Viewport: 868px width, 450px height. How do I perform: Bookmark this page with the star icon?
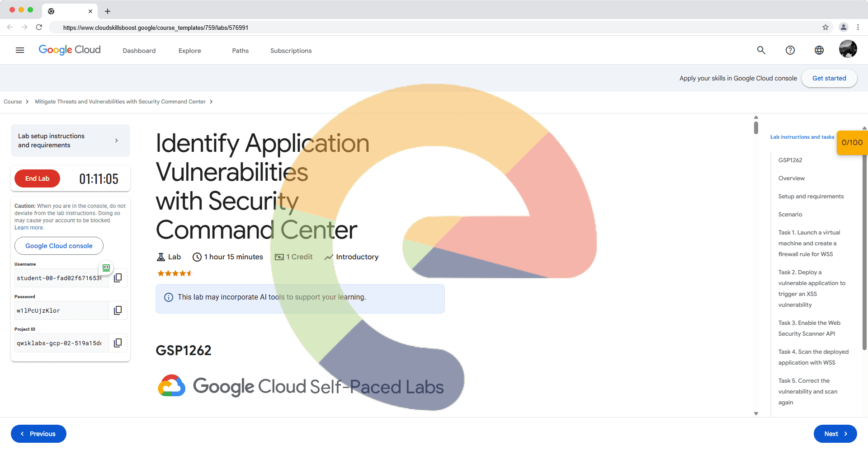pos(826,28)
